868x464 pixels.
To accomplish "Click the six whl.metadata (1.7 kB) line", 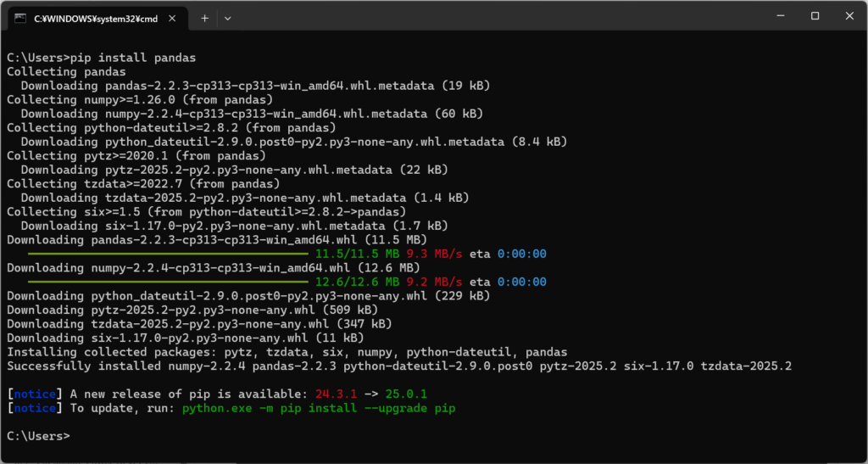I will coord(234,226).
